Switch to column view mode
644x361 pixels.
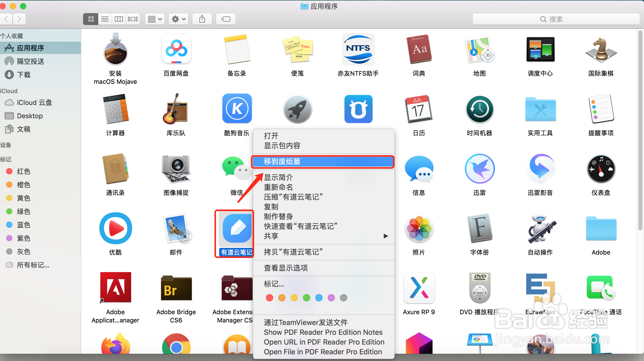click(119, 19)
